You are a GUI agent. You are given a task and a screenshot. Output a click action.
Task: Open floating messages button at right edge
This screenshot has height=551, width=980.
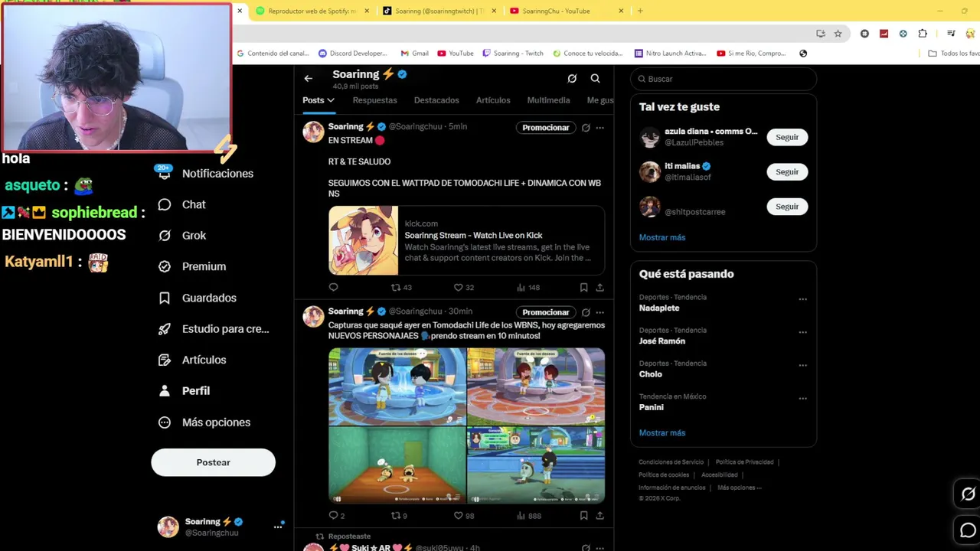point(968,530)
